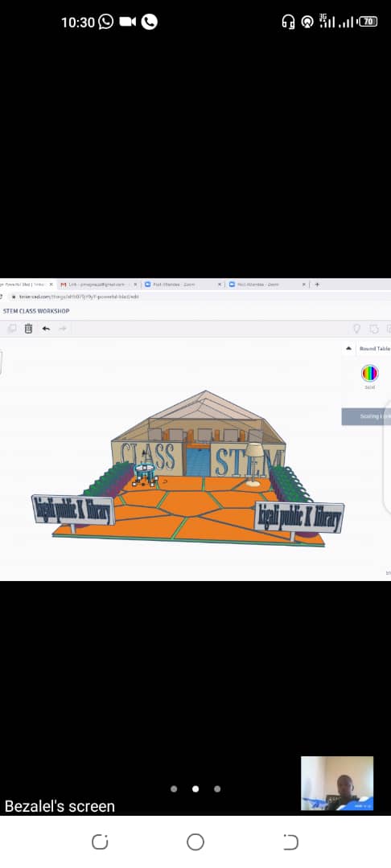
Task: Click the light bulb show-all icon
Action: click(x=356, y=329)
